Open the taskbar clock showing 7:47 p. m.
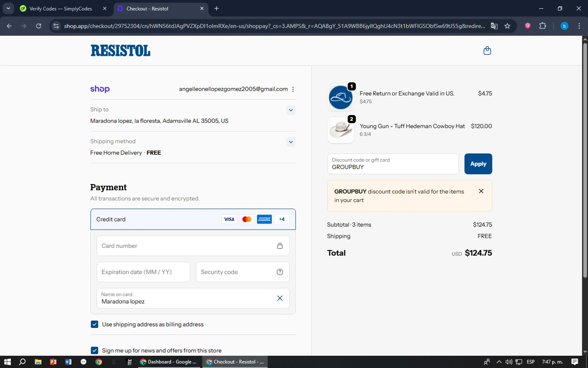The height and width of the screenshot is (368, 588). pos(552,362)
